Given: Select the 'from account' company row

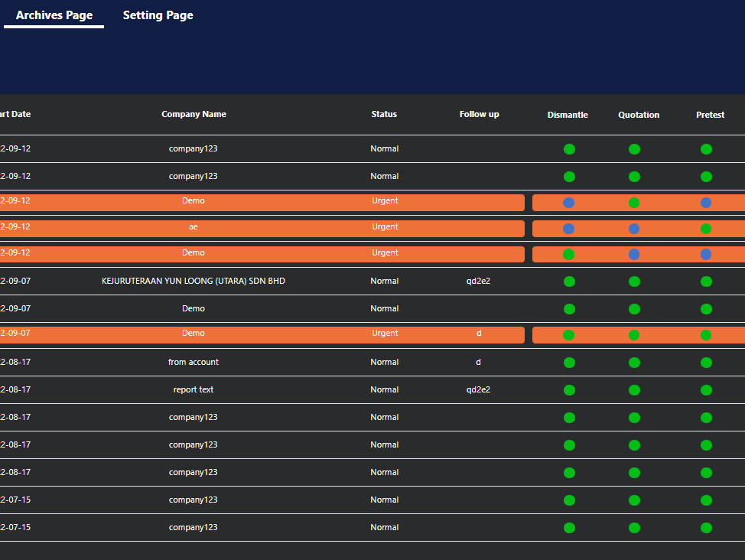Looking at the screenshot, I should coord(194,363).
